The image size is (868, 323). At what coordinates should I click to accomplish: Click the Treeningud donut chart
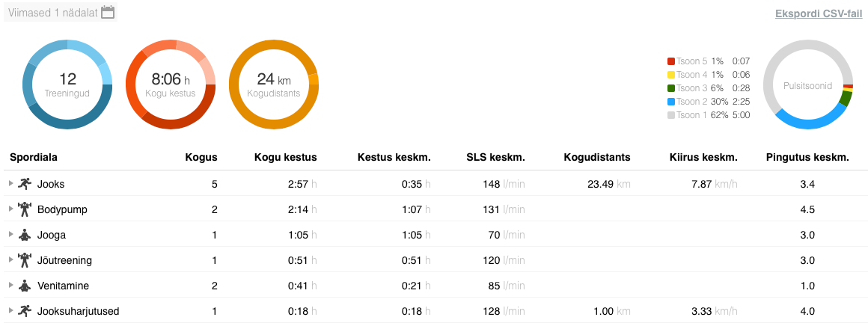[67, 84]
